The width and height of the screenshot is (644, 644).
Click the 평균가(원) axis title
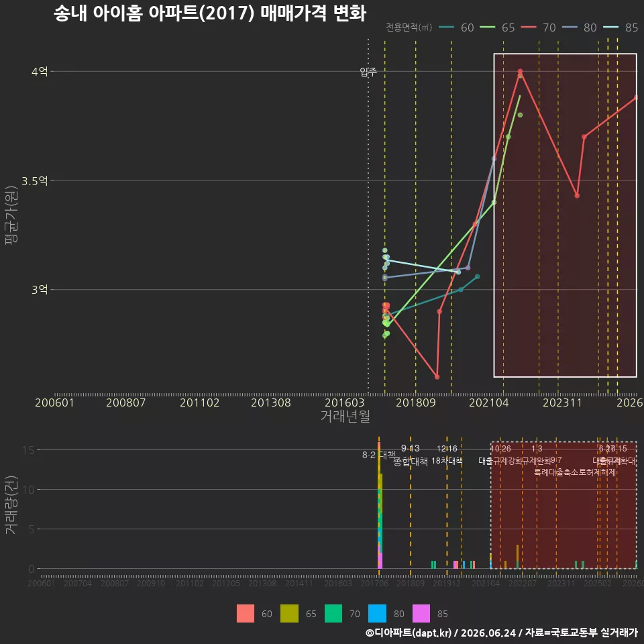pos(11,215)
